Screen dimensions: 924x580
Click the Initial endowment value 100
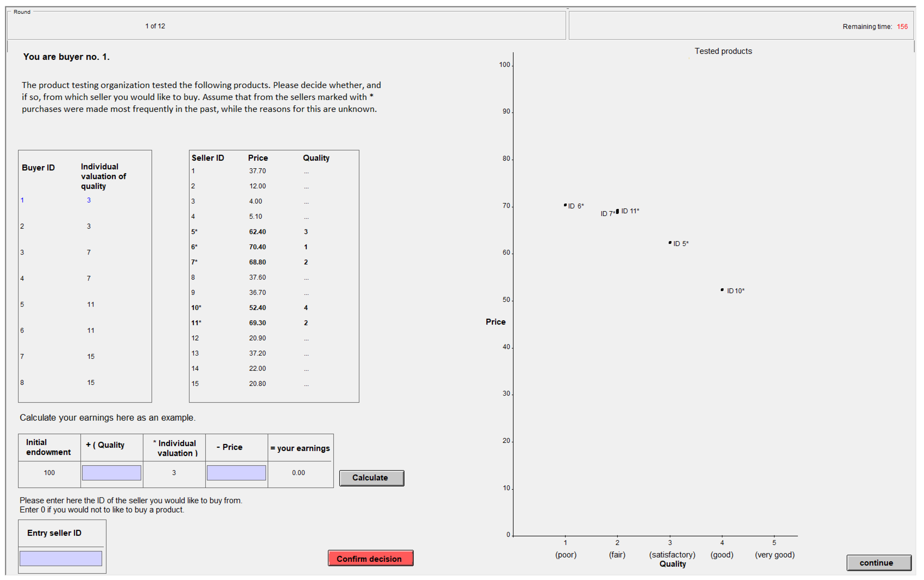coord(49,473)
